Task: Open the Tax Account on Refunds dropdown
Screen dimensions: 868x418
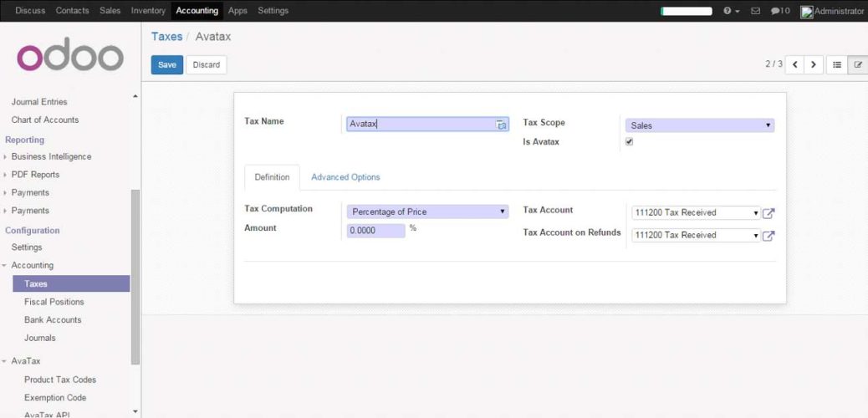Action: [697, 235]
